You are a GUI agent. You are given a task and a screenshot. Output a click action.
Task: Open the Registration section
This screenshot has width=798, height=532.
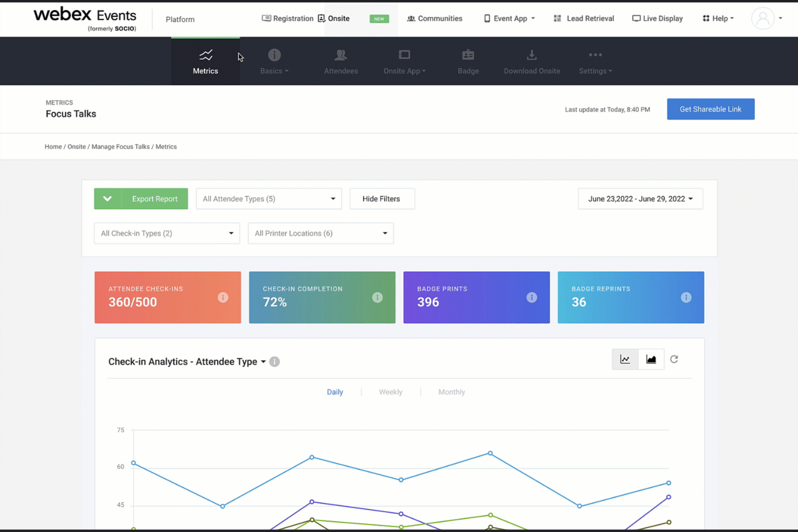coord(287,18)
